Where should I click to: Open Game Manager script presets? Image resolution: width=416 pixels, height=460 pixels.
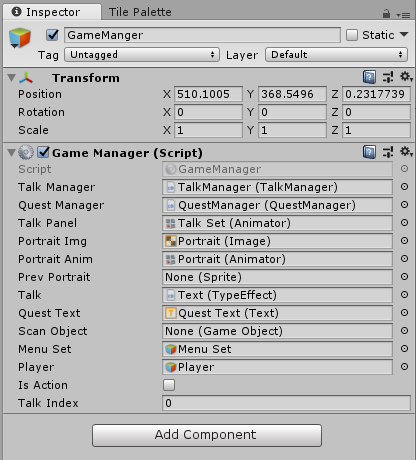pos(388,152)
